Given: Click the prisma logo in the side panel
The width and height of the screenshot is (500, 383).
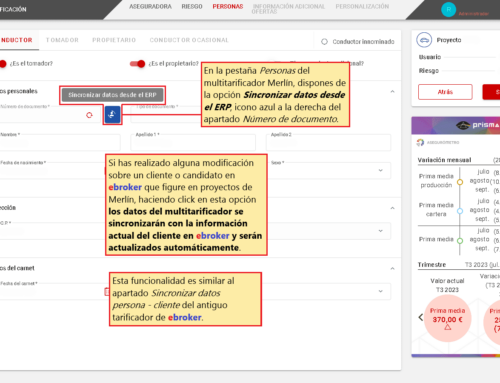Looking at the screenshot, I should pos(477,125).
